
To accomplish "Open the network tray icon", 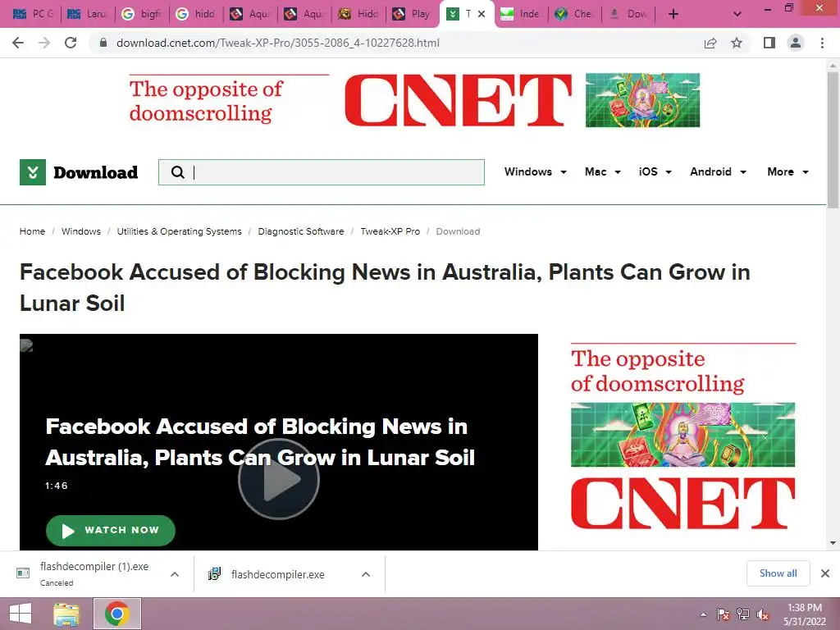I will (x=743, y=614).
